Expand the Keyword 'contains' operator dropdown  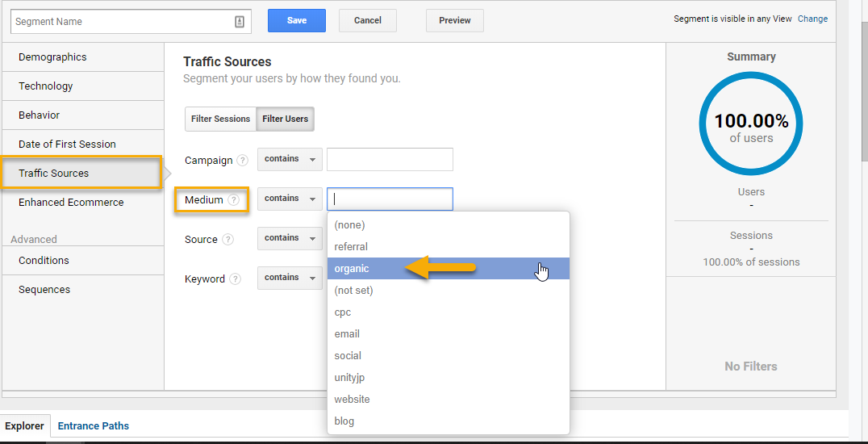click(290, 278)
